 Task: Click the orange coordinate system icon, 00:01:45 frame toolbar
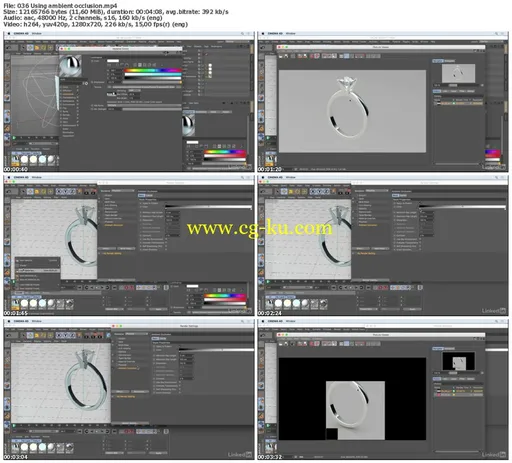pos(80,192)
